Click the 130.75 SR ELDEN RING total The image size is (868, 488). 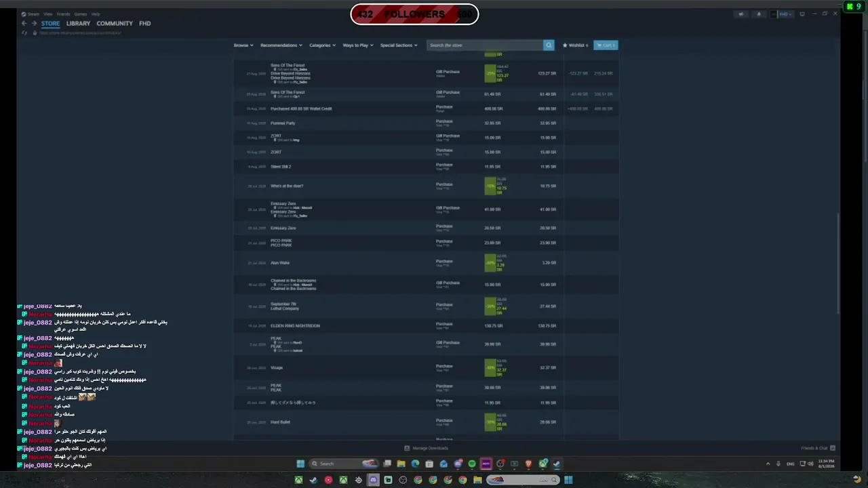click(547, 326)
